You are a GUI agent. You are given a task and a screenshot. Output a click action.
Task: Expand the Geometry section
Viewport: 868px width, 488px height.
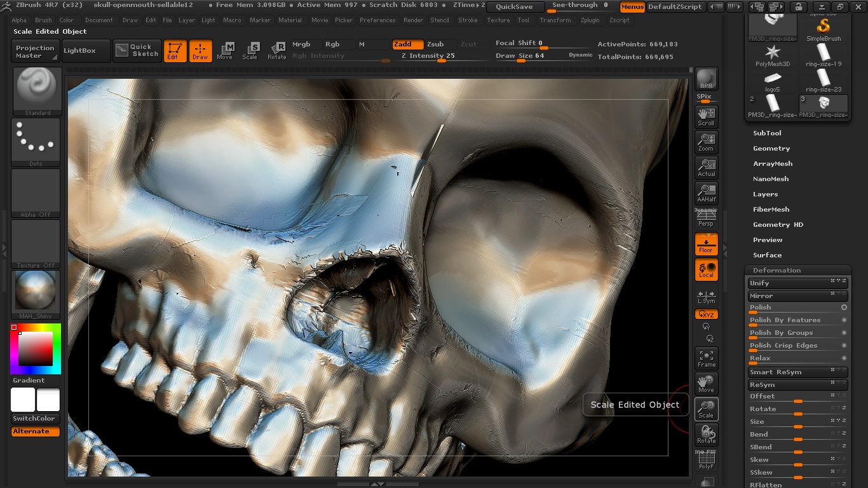(771, 149)
